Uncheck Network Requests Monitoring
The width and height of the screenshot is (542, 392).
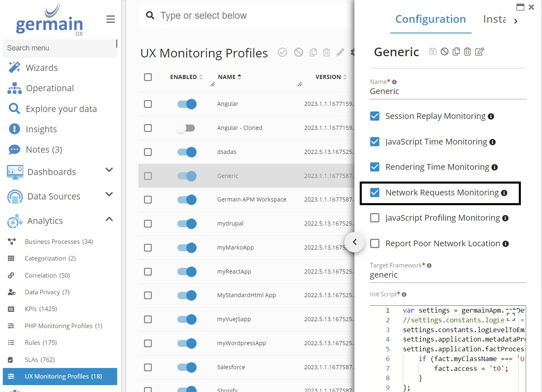tap(375, 192)
